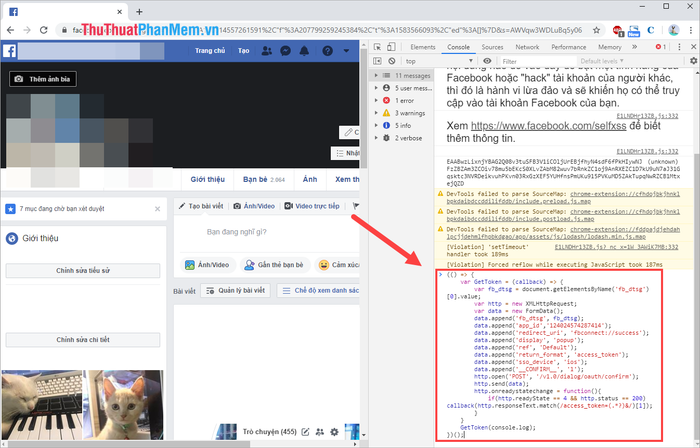
Task: Compose new chat message icon in Trò chuyện bar
Action: pyautogui.click(x=305, y=432)
